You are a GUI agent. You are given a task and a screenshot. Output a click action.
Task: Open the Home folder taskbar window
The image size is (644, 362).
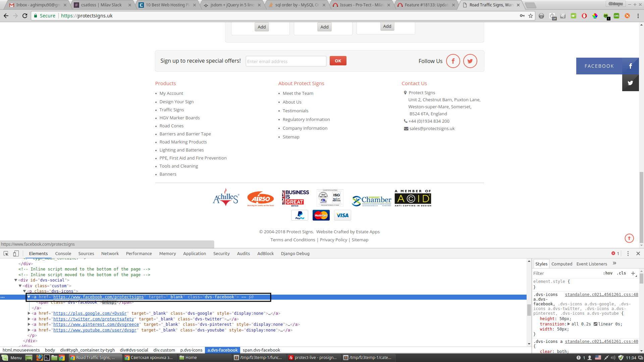tap(205, 358)
